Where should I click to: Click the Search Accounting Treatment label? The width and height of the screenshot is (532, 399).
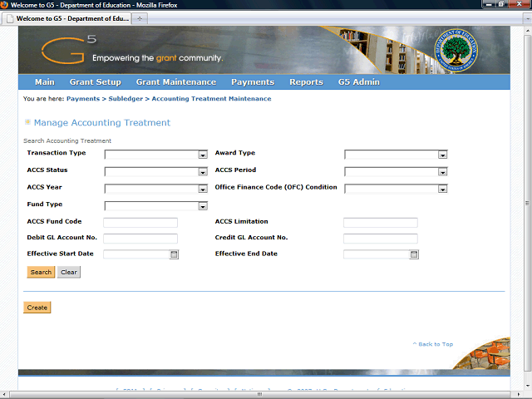coord(67,140)
